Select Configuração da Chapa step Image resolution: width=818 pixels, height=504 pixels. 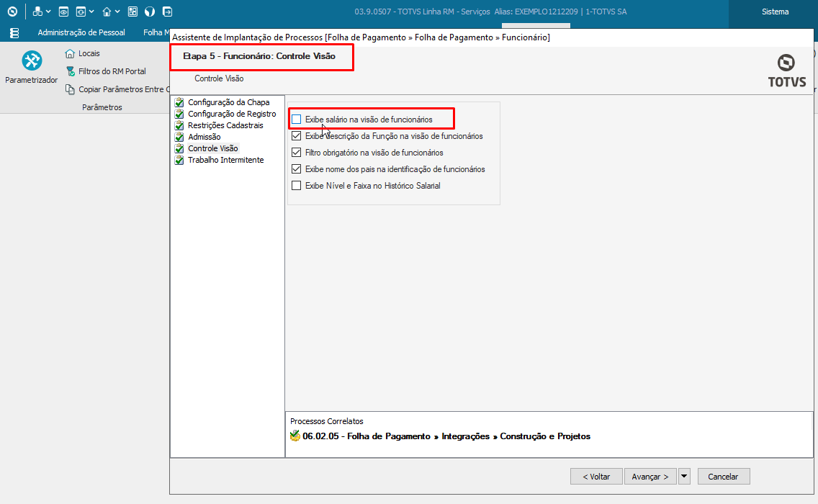point(228,102)
